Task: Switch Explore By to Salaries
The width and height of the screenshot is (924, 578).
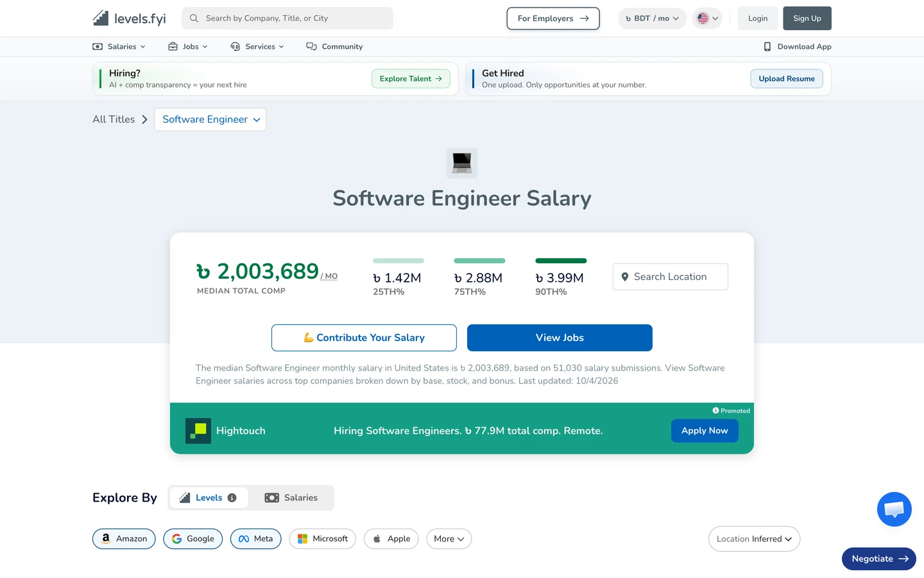Action: pos(291,498)
